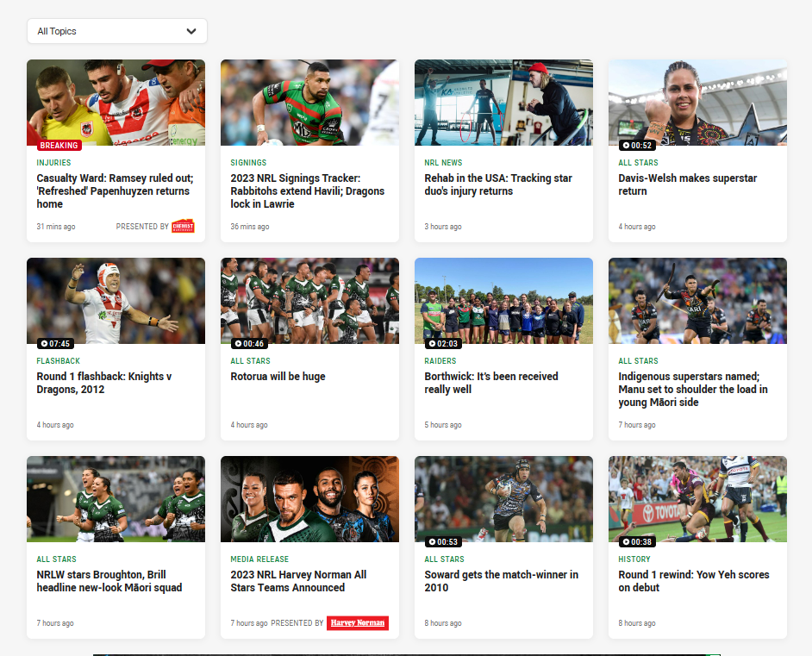Click the All Stars Teams Announced thumbnail
812x656 pixels.
(x=309, y=498)
